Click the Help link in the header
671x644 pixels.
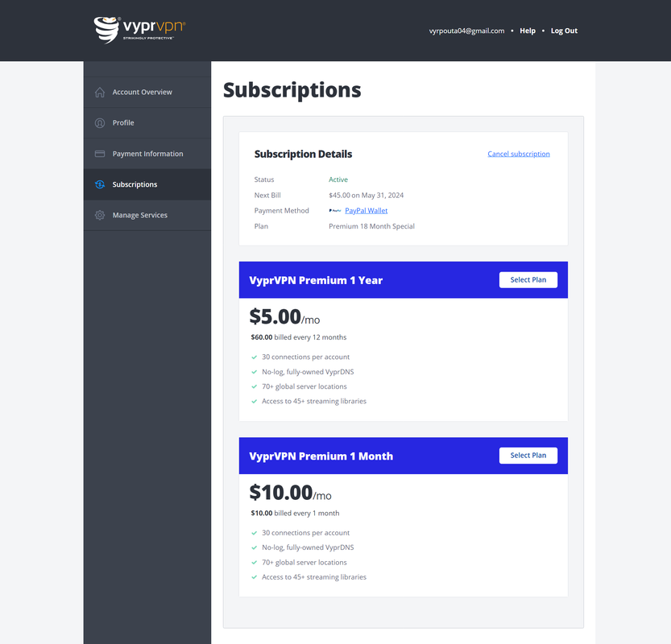pyautogui.click(x=528, y=31)
